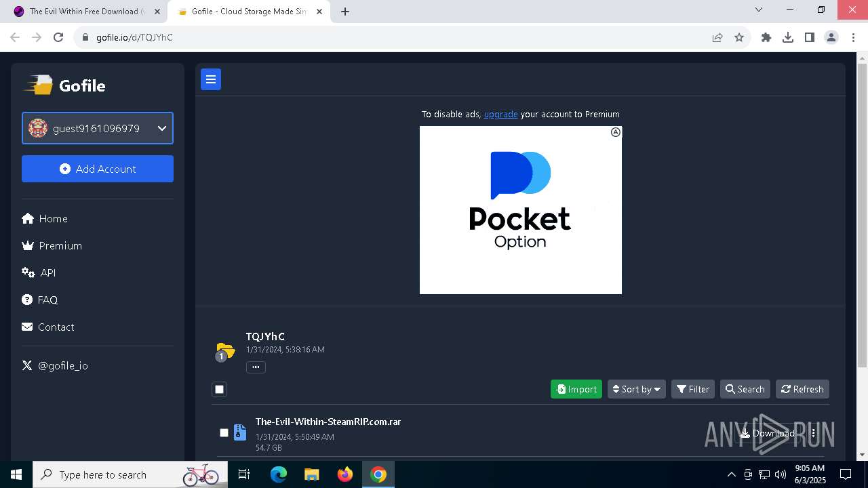Open File Explorer from taskbar
868x488 pixels.
tap(311, 474)
